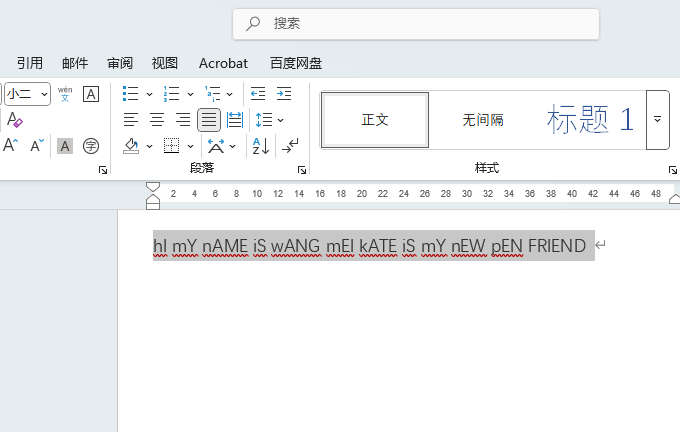Viewport: 680px width, 432px height.
Task: Click the phonetic guide (wén) icon
Action: click(65, 94)
